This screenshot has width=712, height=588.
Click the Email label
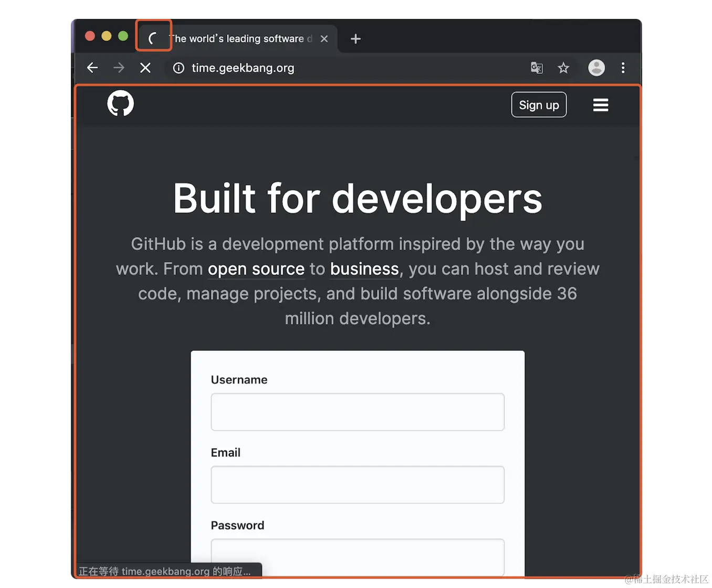(226, 453)
